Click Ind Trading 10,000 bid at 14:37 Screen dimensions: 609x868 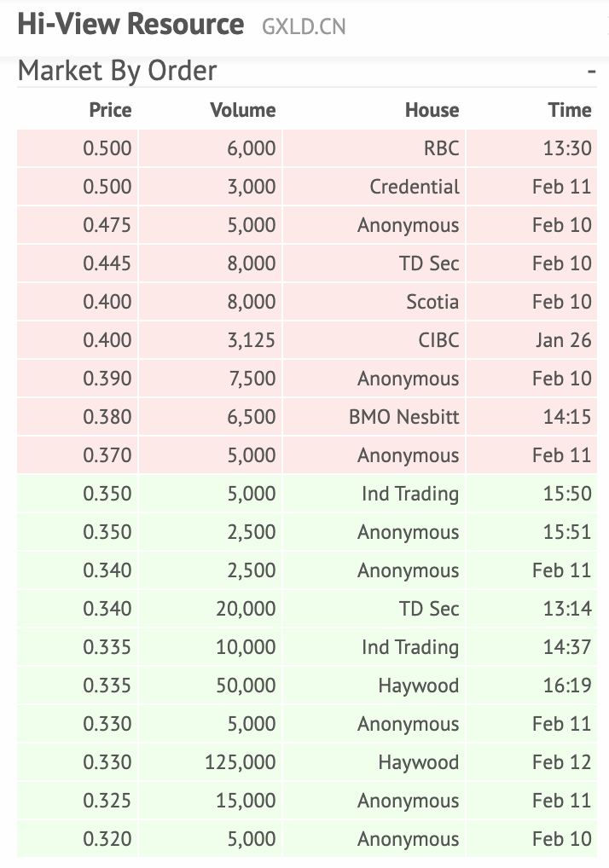[307, 647]
